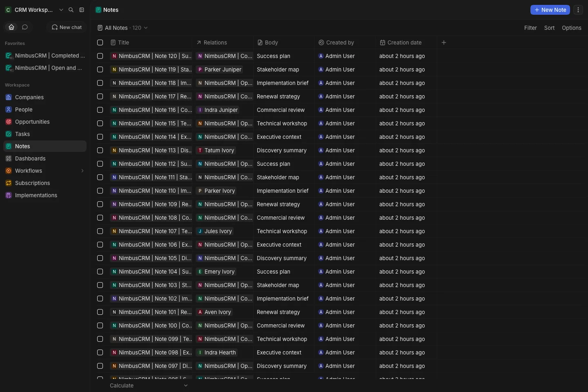Open the Sort option

coord(549,28)
